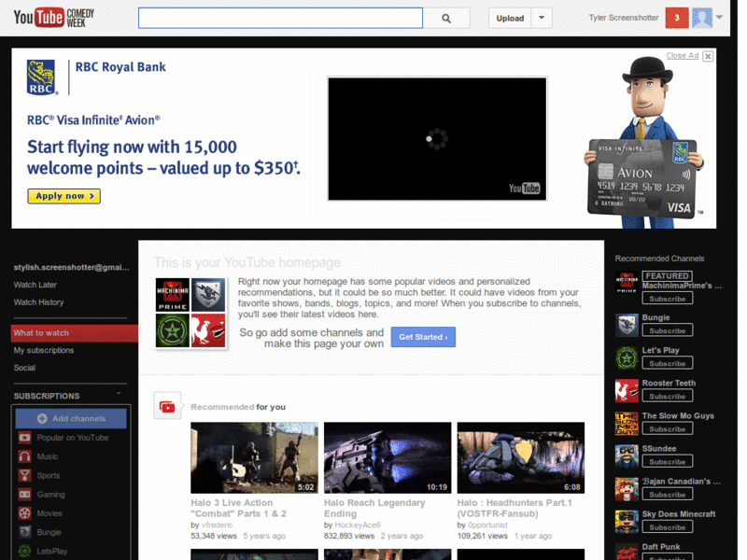This screenshot has height=560, width=747.
Task: Click the Sky Does Minecraft channel avatar
Action: pos(627,523)
